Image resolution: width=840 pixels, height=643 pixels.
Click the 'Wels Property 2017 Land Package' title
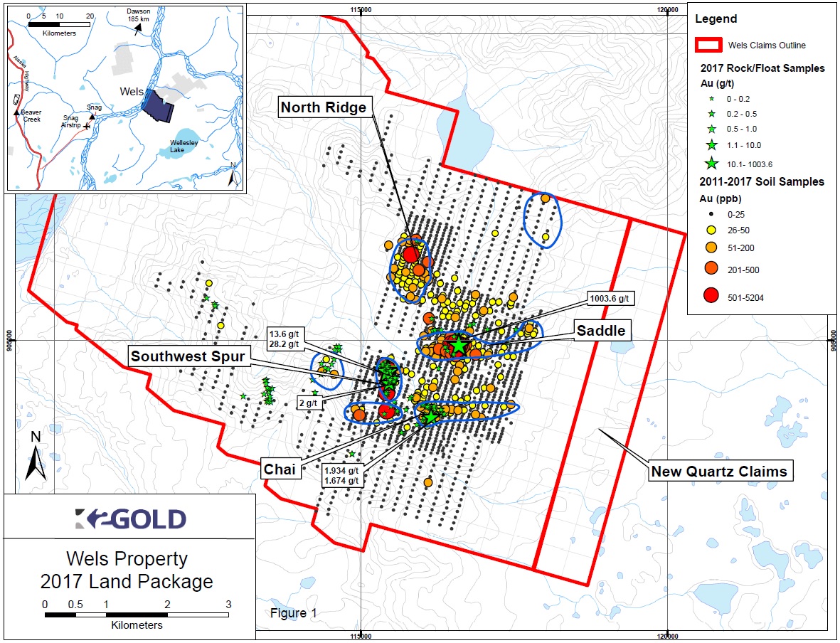[x=127, y=570]
